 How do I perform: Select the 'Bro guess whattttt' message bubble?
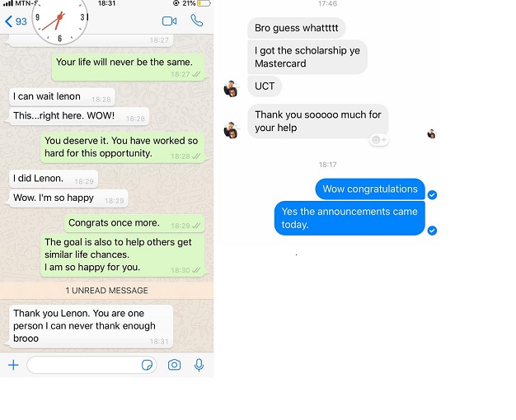(x=296, y=28)
